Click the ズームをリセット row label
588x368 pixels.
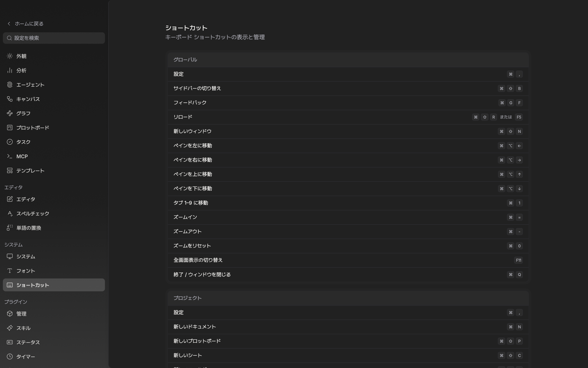click(x=192, y=246)
